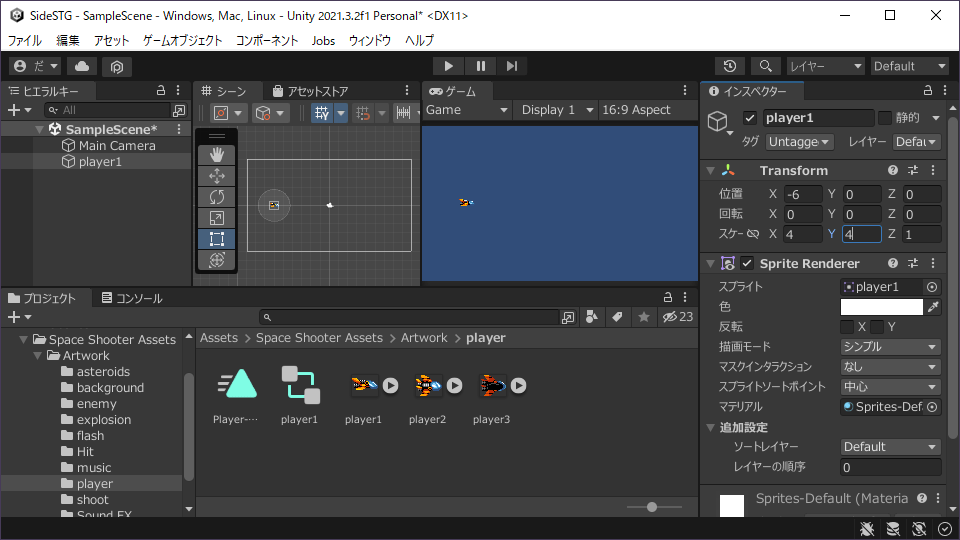The height and width of the screenshot is (540, 960).
Task: Open Sprite Renderer context menu
Action: tap(933, 263)
